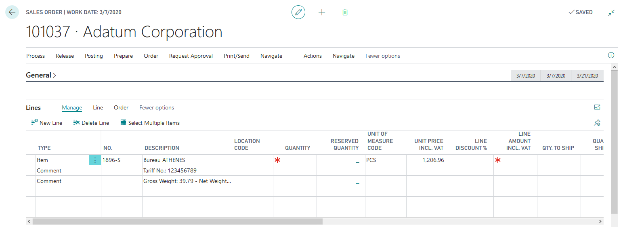Select the Manage tab in Lines
The width and height of the screenshot is (644, 227).
[72, 107]
